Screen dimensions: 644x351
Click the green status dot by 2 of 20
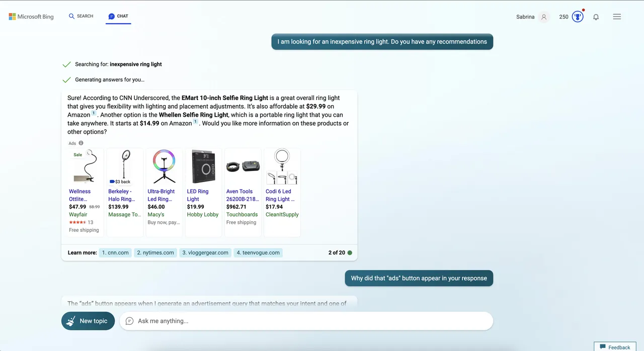point(350,252)
